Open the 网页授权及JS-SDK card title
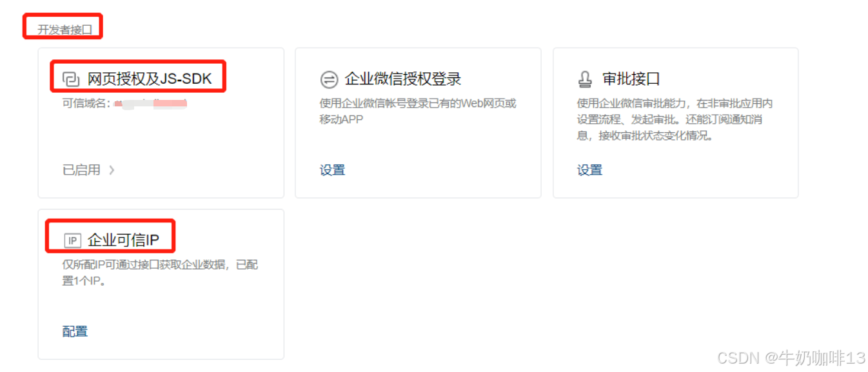The image size is (868, 372). pyautogui.click(x=150, y=79)
